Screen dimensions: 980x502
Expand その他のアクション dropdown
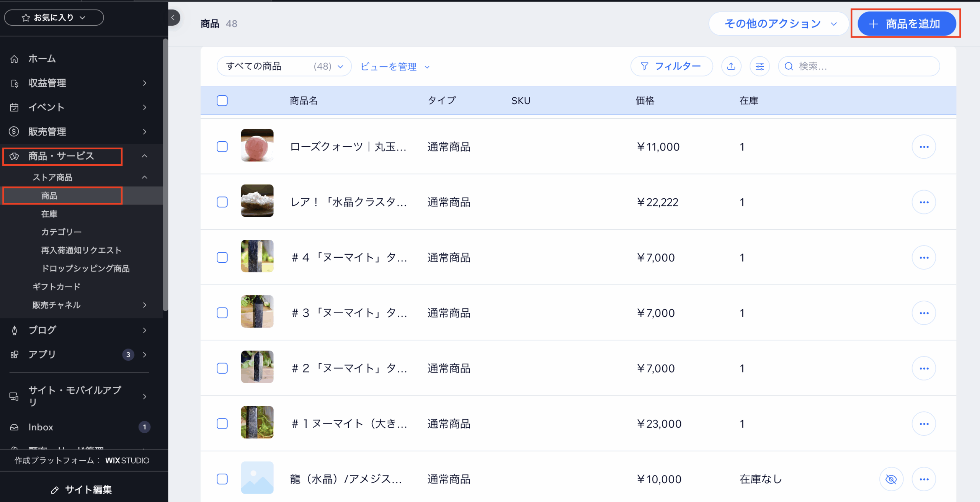tap(779, 24)
